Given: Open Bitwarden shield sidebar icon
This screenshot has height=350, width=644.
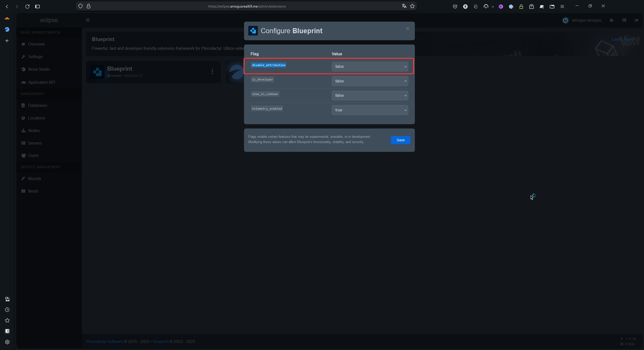Looking at the screenshot, I should click(7, 331).
